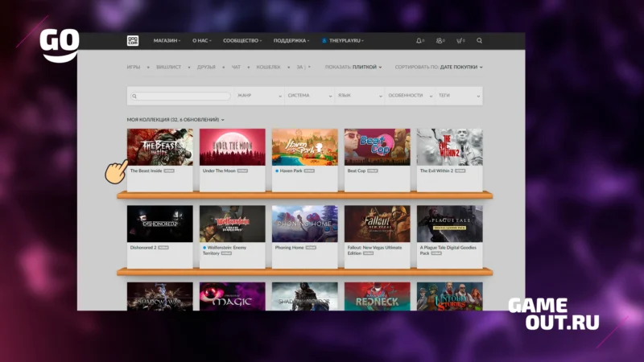
Task: Expand the ЯЗЫК filter
Action: point(360,96)
